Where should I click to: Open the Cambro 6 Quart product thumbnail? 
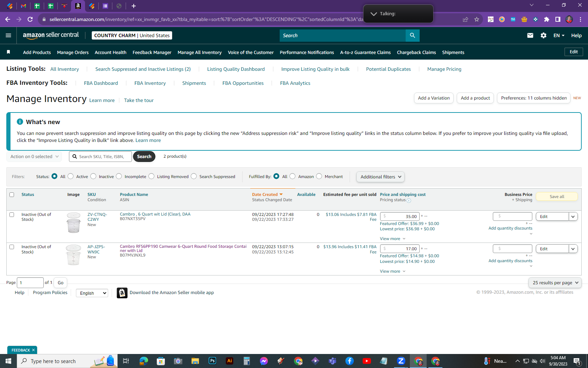click(x=73, y=223)
